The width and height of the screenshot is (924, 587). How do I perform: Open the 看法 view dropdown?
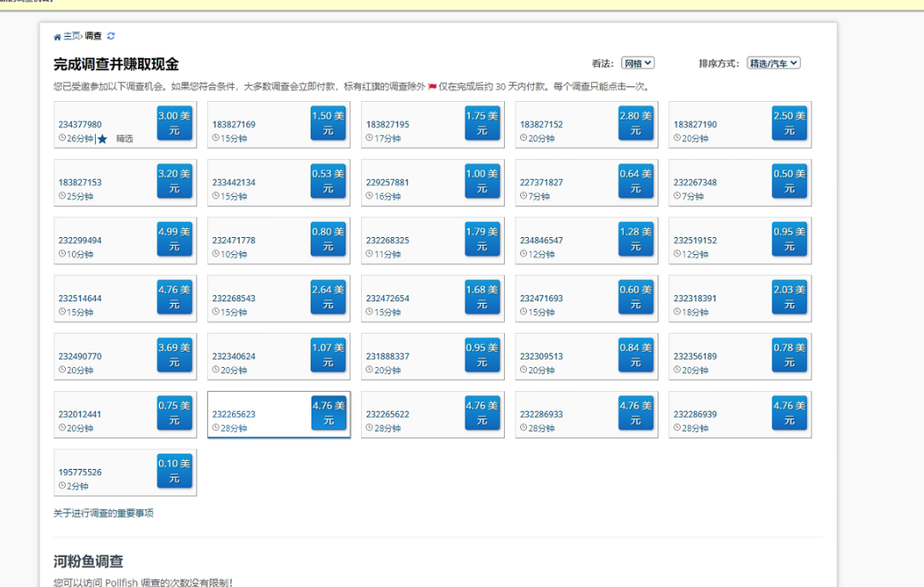point(637,63)
